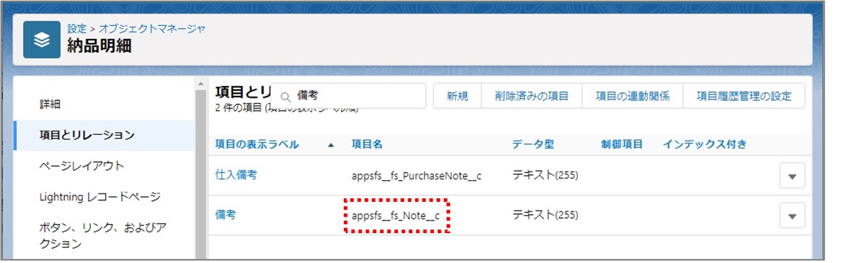Navigate to オブジェクトマネージャ breadcrumb
Screen dimensions: 868x263
coord(152,29)
